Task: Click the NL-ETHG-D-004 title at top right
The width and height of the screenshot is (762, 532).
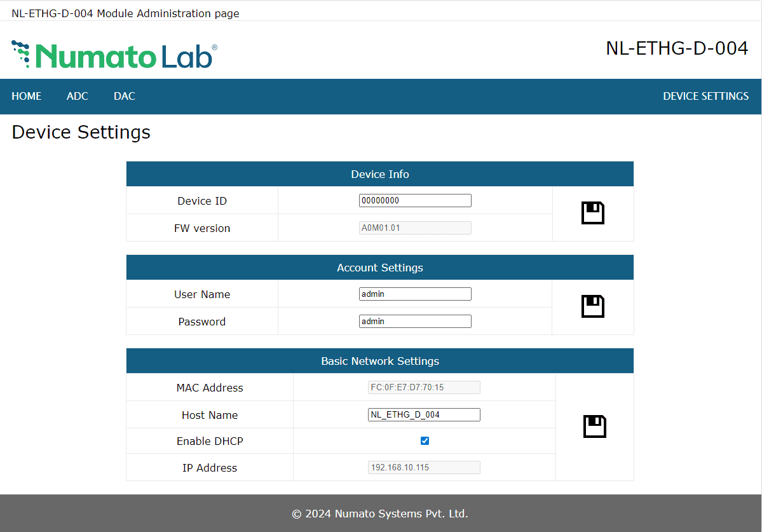Action: click(677, 49)
